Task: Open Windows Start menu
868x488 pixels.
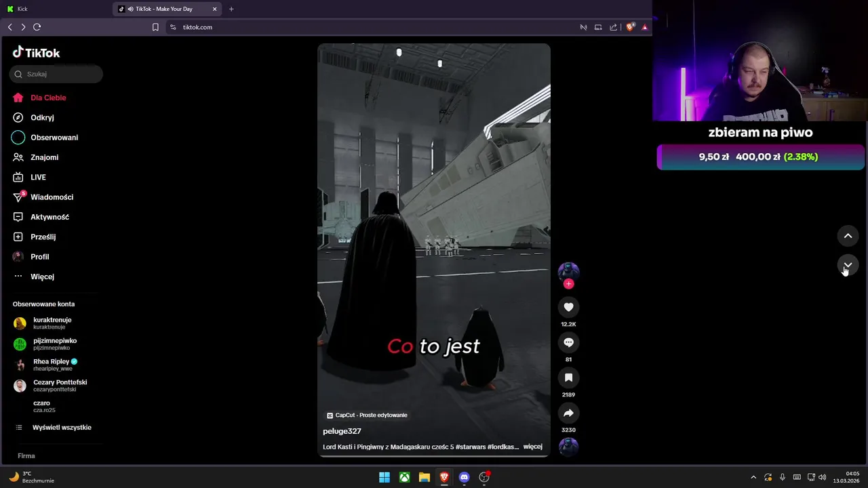Action: pos(384,477)
